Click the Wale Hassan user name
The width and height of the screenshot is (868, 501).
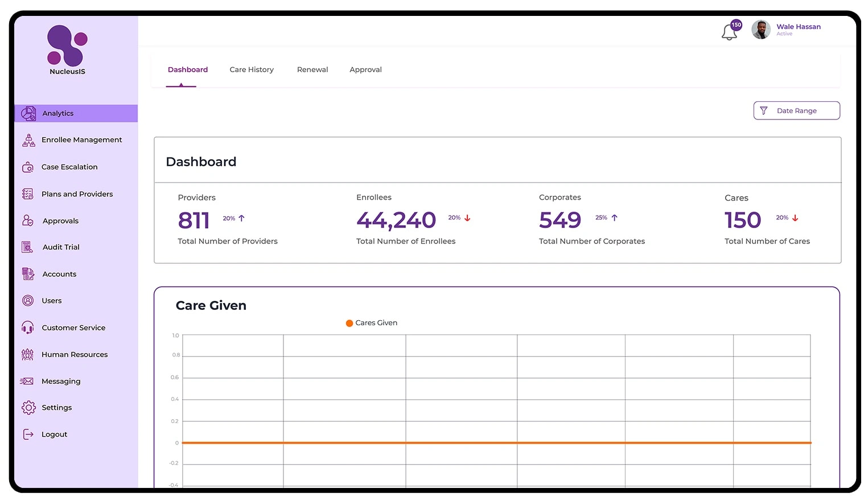coord(799,27)
